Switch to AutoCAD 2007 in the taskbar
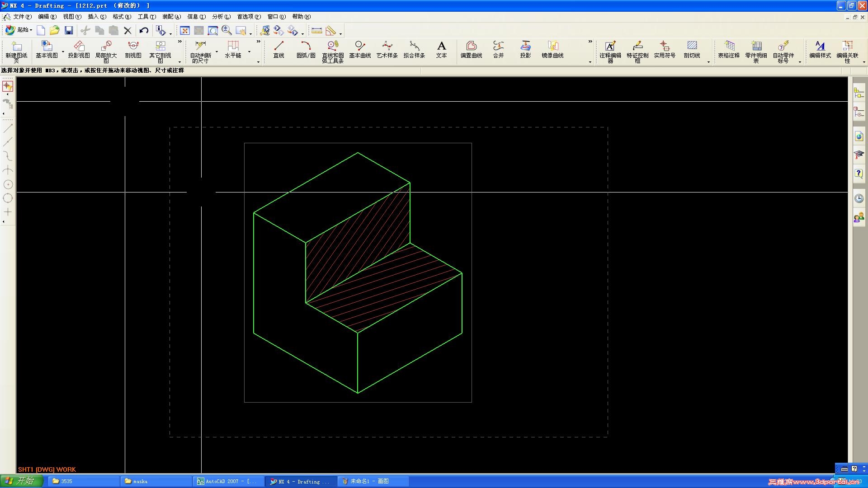The width and height of the screenshot is (868, 488). click(x=229, y=481)
